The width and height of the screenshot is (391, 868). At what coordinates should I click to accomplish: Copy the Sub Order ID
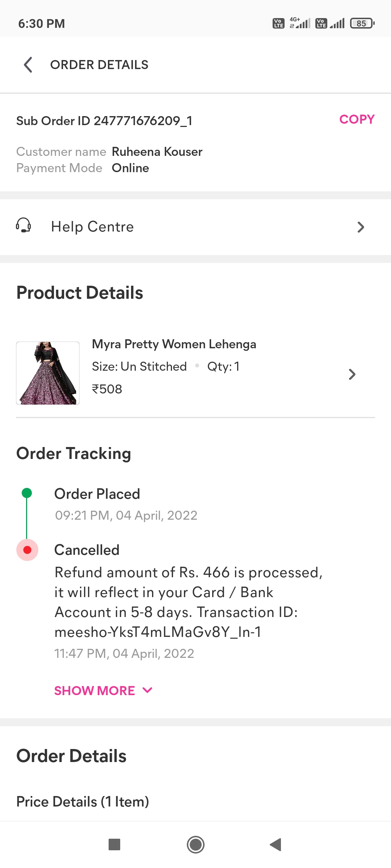pos(357,119)
